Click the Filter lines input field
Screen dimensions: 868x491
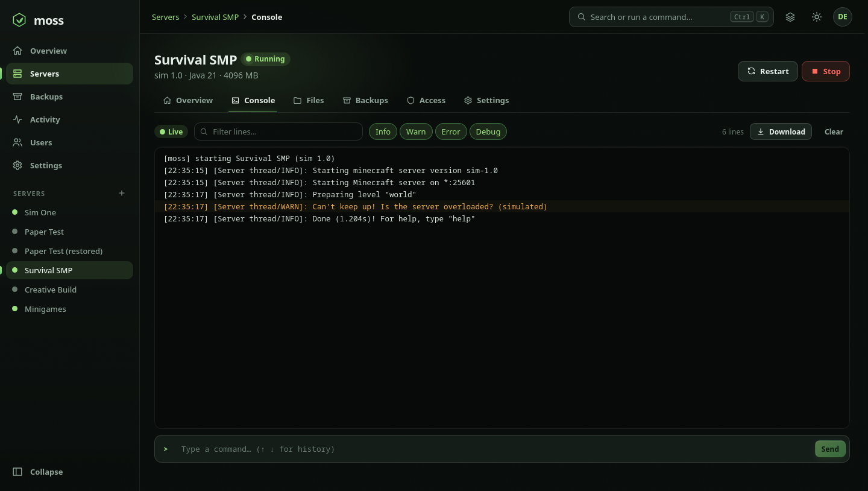[278, 131]
